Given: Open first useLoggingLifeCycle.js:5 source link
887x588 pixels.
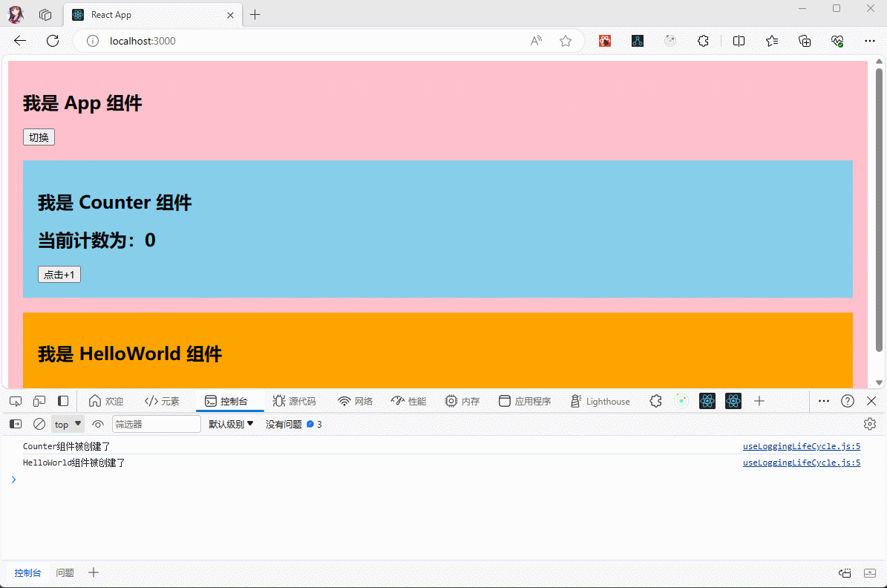Looking at the screenshot, I should (x=801, y=447).
